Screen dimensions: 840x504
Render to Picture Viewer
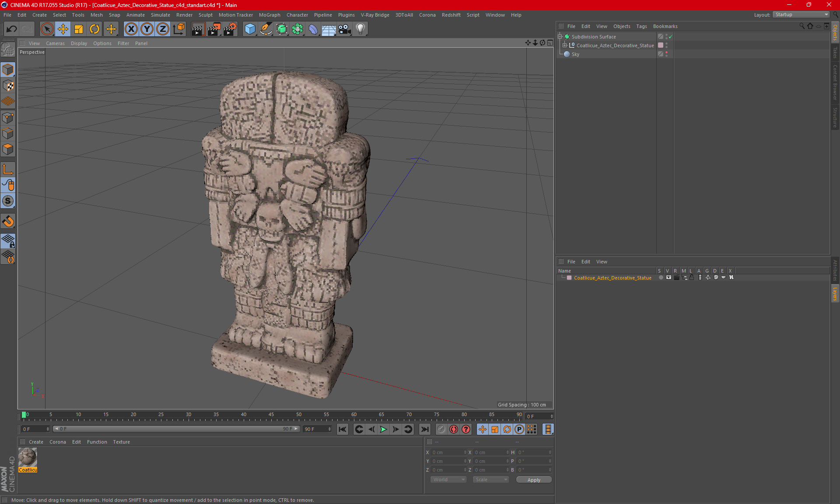214,29
